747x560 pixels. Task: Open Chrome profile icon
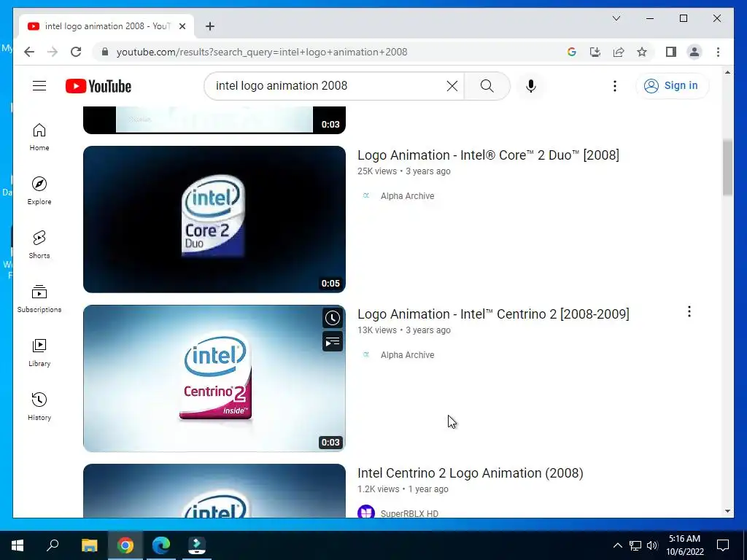pos(694,52)
